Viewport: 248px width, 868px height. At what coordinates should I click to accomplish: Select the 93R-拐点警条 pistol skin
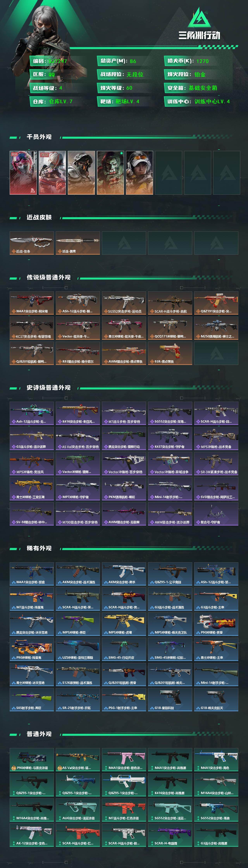pyautogui.click(x=170, y=353)
